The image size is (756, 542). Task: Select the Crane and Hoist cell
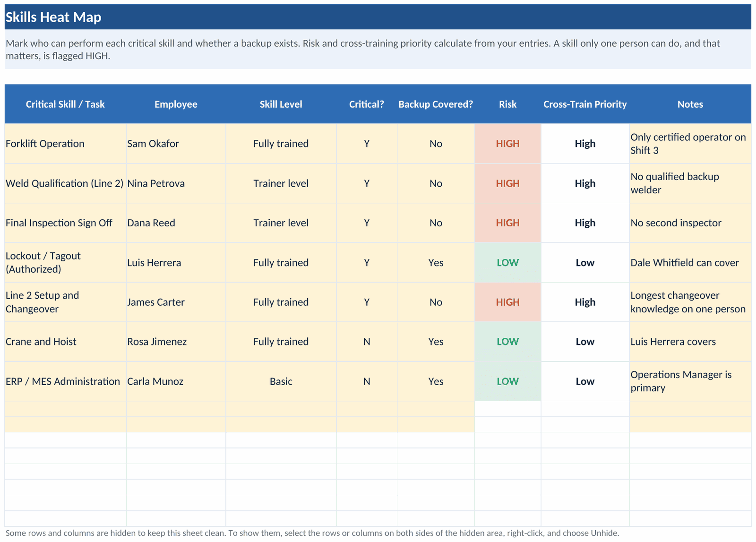point(65,342)
